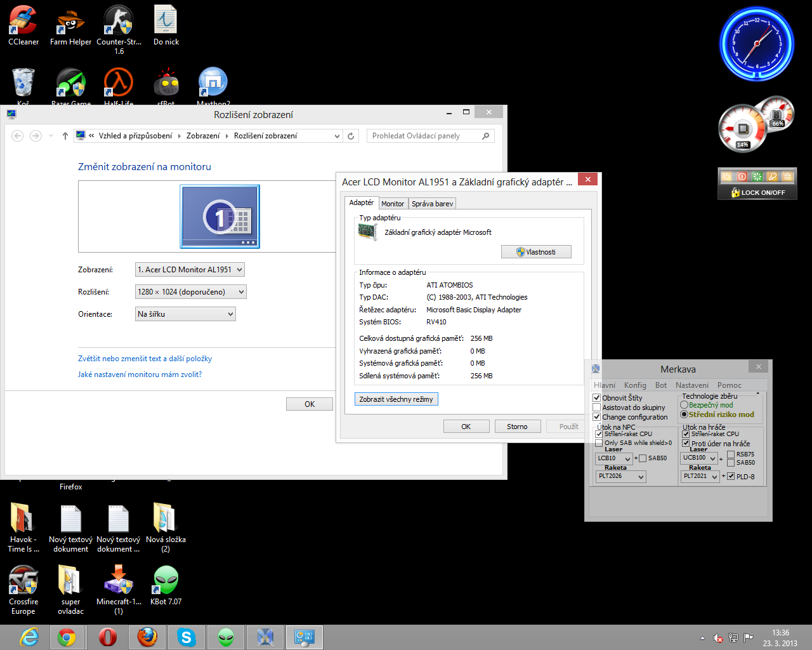Image resolution: width=812 pixels, height=650 pixels.
Task: Open CCleaner desktop shortcut
Action: tap(23, 21)
